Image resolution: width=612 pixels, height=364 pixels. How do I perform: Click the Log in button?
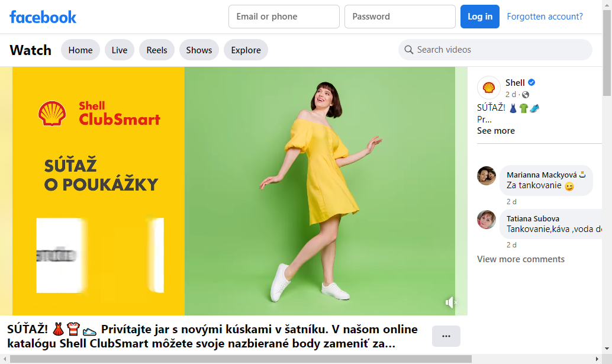tap(479, 17)
